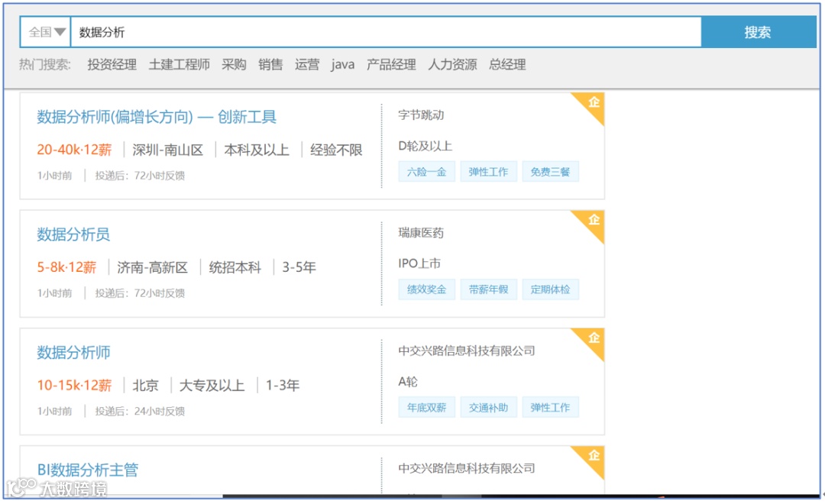Click funding stage text IPO上市
The image size is (825, 504).
(419, 263)
